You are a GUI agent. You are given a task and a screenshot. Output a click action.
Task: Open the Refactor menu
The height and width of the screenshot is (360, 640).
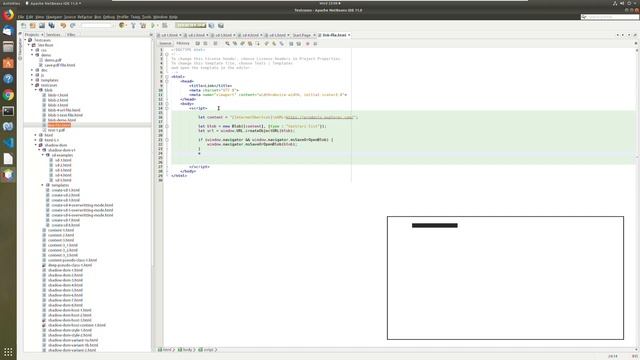pyautogui.click(x=85, y=17)
